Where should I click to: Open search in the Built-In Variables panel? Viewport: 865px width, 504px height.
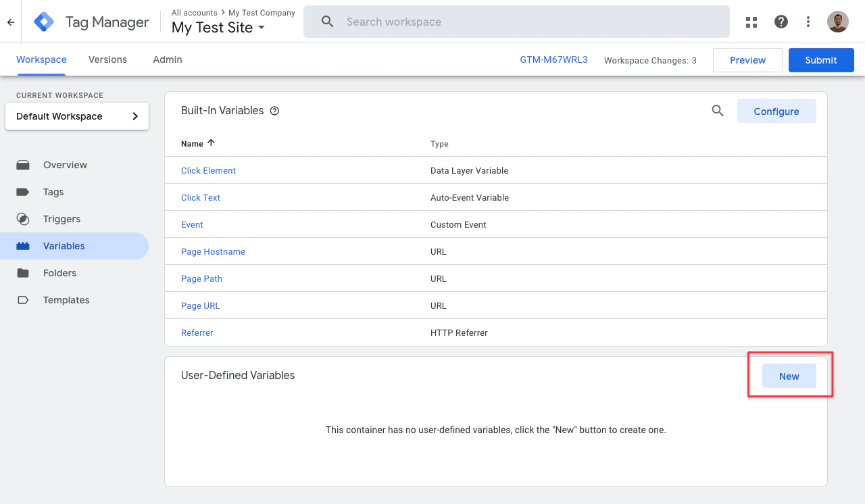coord(718,111)
